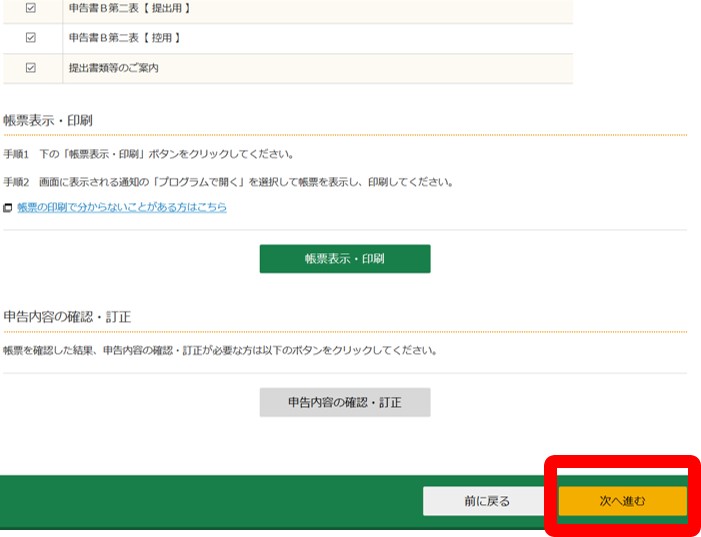Go back with the 前に戻る button
Screen dimensions: 701x537
487,501
